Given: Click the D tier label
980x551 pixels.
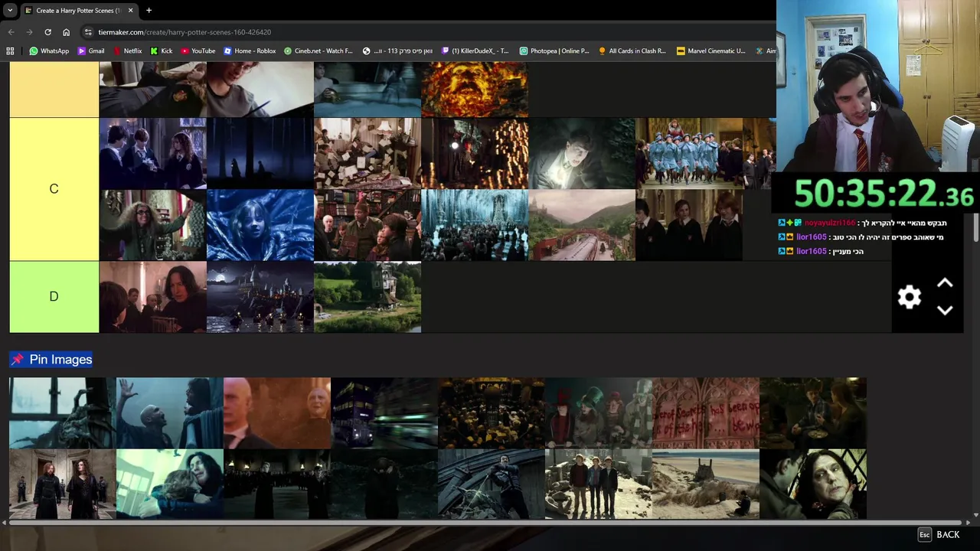Looking at the screenshot, I should tap(54, 297).
